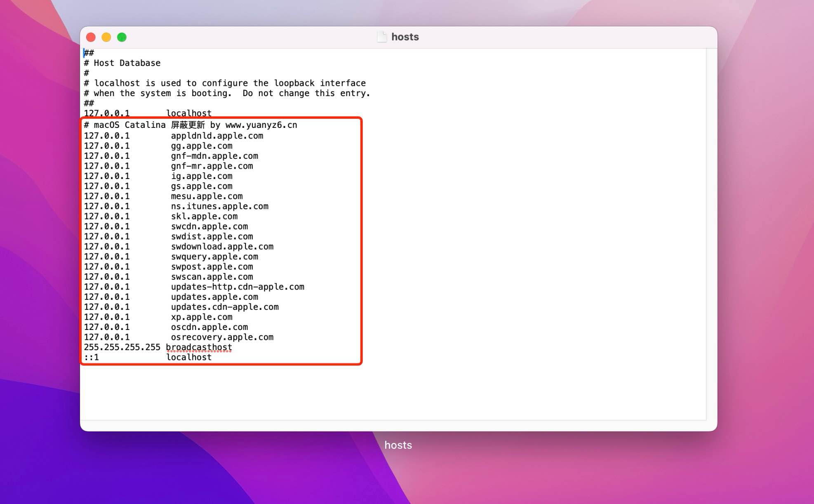814x504 pixels.
Task: Click the red close traffic light button
Action: point(91,37)
